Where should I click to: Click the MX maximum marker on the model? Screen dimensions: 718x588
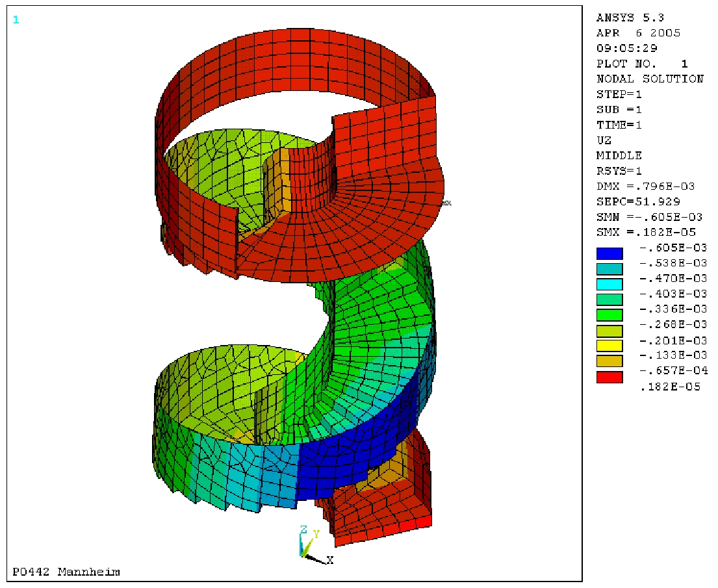[446, 203]
